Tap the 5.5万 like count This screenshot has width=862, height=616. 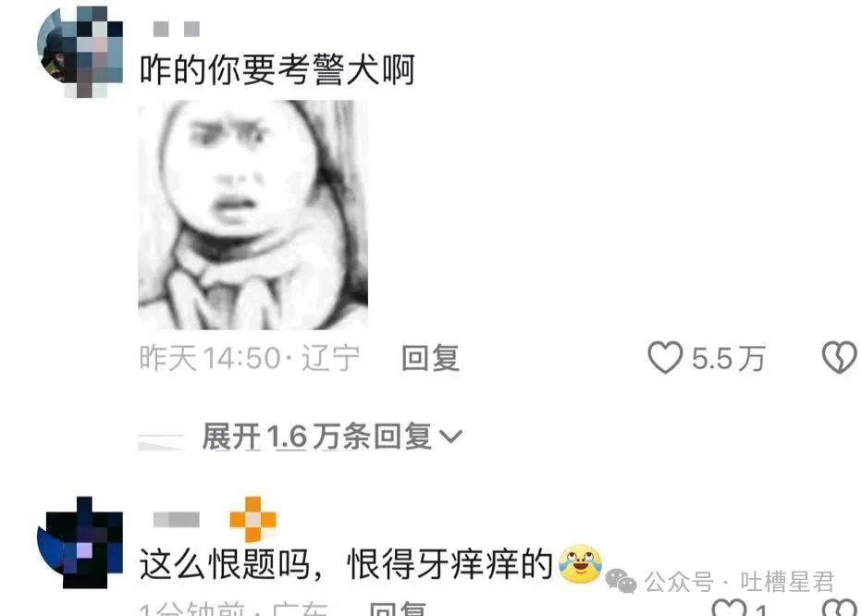click(729, 359)
